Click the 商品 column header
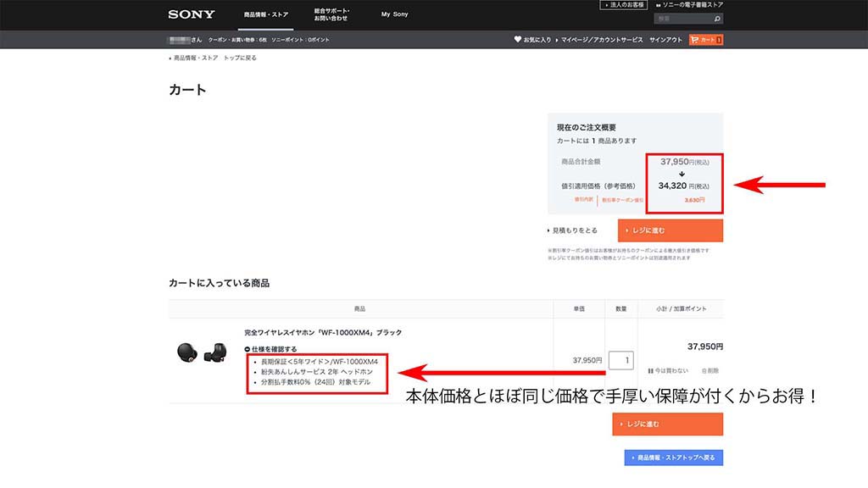 tap(359, 308)
